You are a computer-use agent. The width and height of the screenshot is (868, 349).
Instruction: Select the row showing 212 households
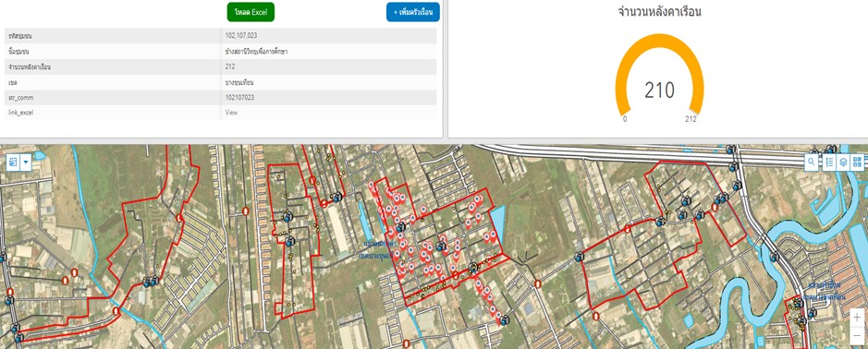click(220, 66)
